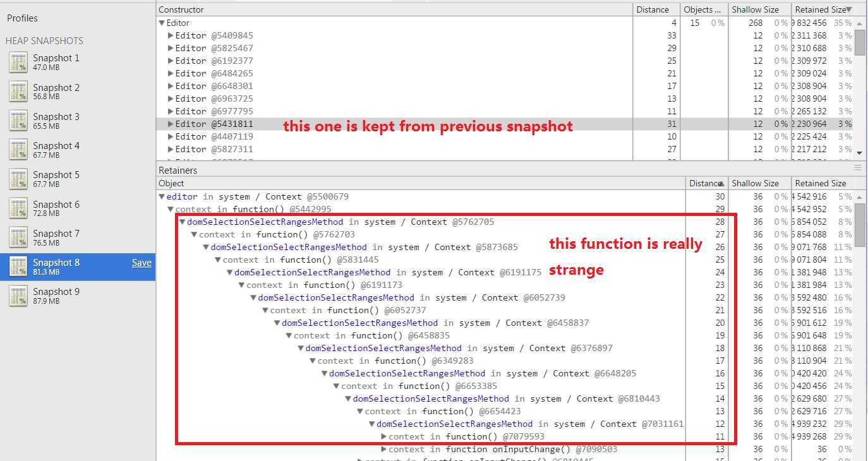Click the Snapshot 8 icon

point(18,266)
